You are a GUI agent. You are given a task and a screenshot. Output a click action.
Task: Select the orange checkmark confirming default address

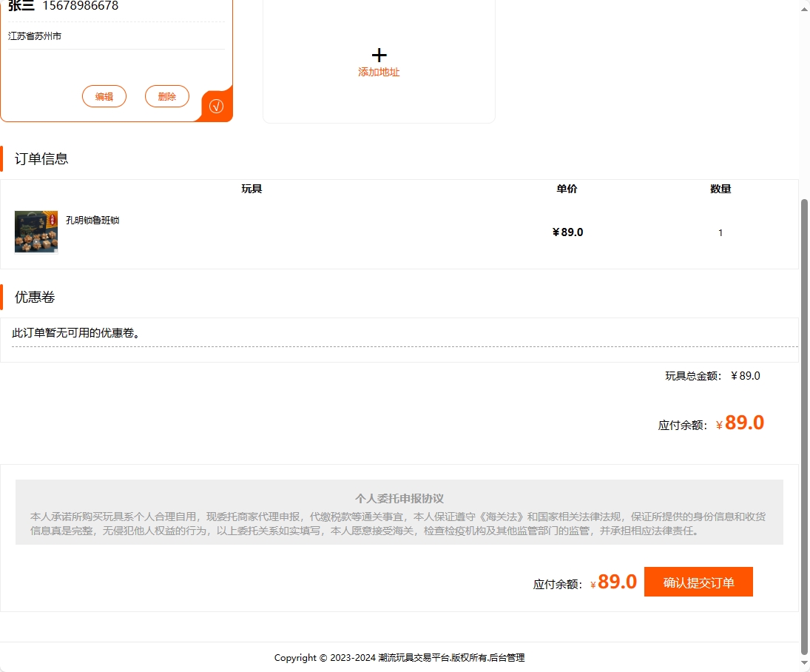tap(215, 106)
